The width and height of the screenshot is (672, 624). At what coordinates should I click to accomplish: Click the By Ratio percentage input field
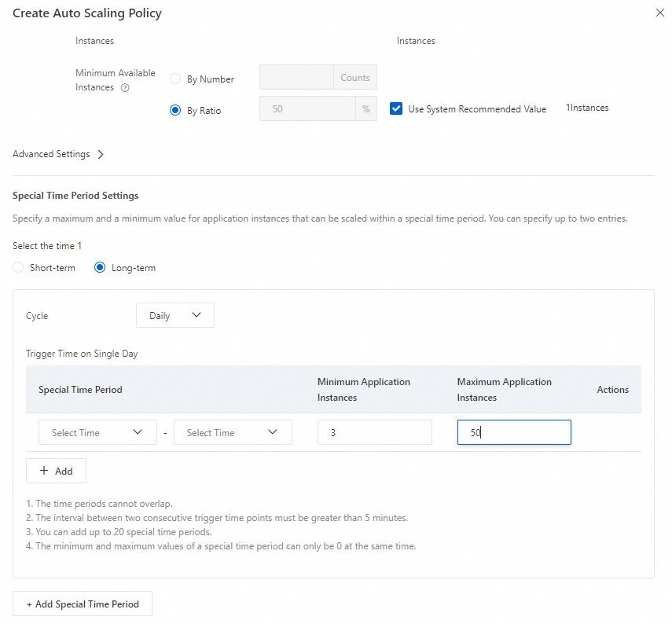point(307,109)
